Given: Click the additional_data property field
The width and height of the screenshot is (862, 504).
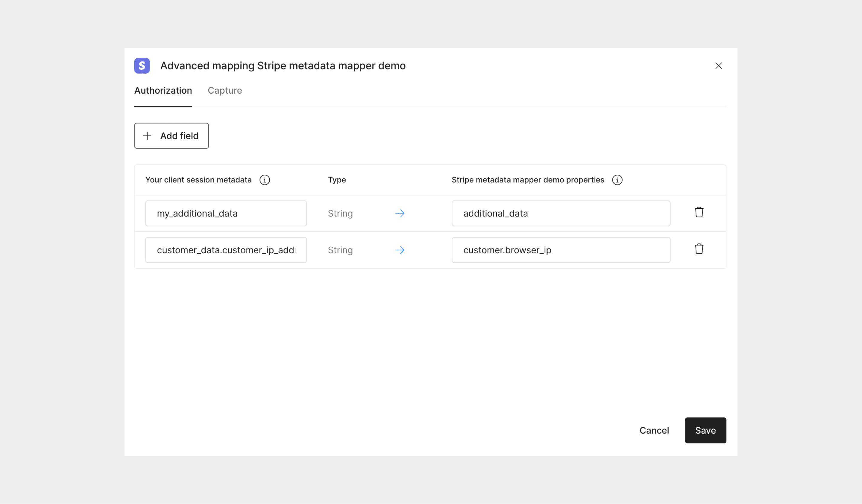Looking at the screenshot, I should [561, 213].
